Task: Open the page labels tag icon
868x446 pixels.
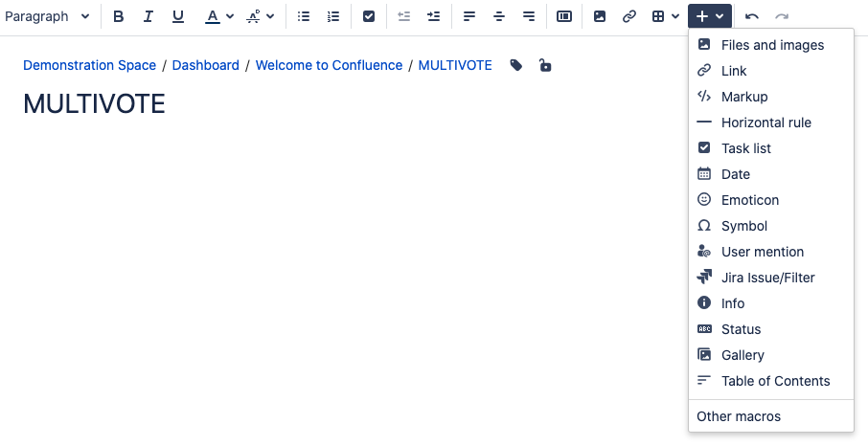Action: (x=516, y=65)
